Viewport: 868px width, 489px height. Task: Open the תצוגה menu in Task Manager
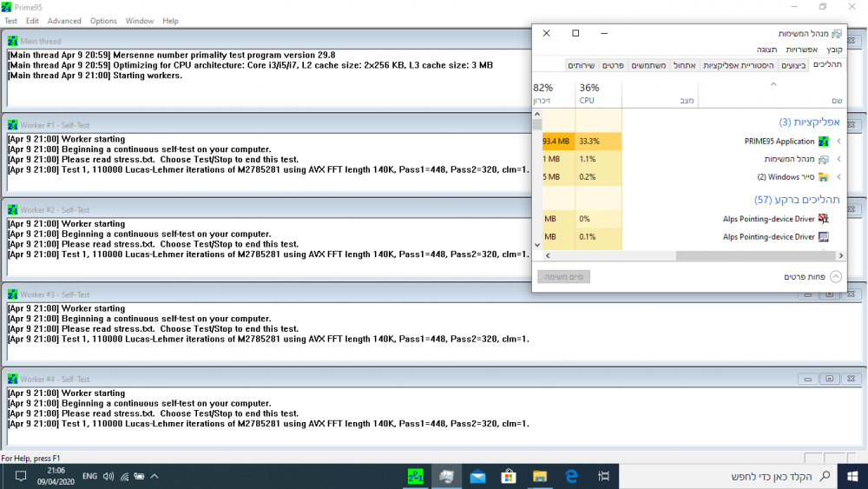[x=766, y=50]
